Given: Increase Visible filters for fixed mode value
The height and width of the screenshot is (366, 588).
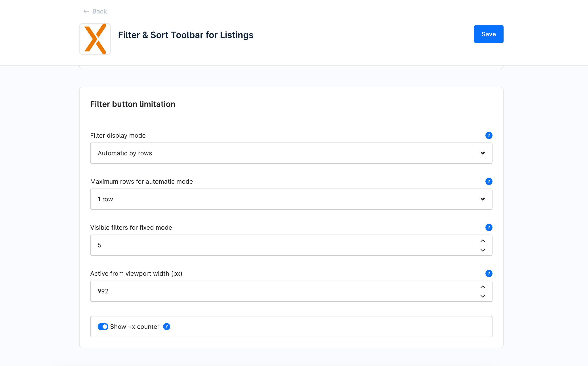Looking at the screenshot, I should [x=483, y=241].
